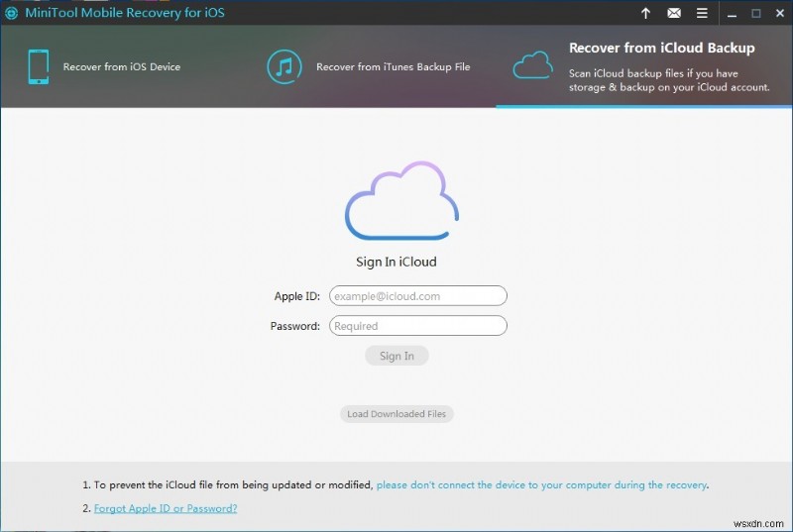Click the MiniTool app logo in title bar
This screenshot has height=532, width=793.
(10, 13)
